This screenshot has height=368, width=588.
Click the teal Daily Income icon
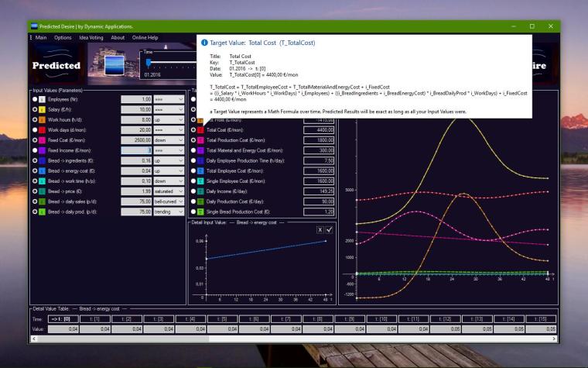pyautogui.click(x=200, y=191)
